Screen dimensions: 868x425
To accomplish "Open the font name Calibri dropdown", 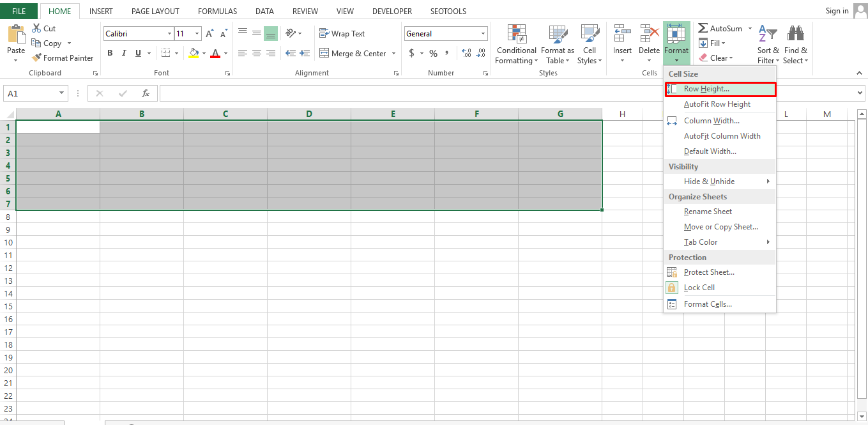I will coord(169,34).
